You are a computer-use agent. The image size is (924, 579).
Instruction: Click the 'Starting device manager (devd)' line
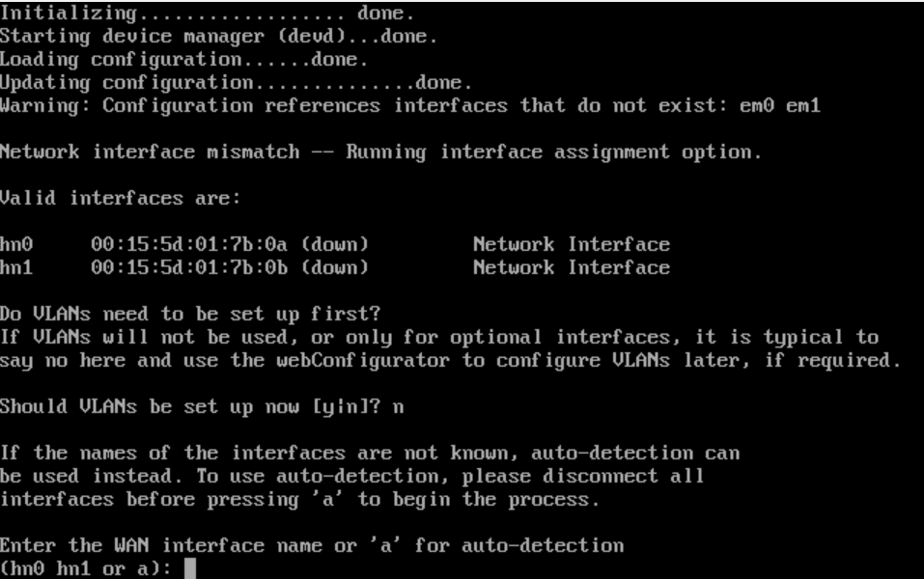click(x=218, y=37)
